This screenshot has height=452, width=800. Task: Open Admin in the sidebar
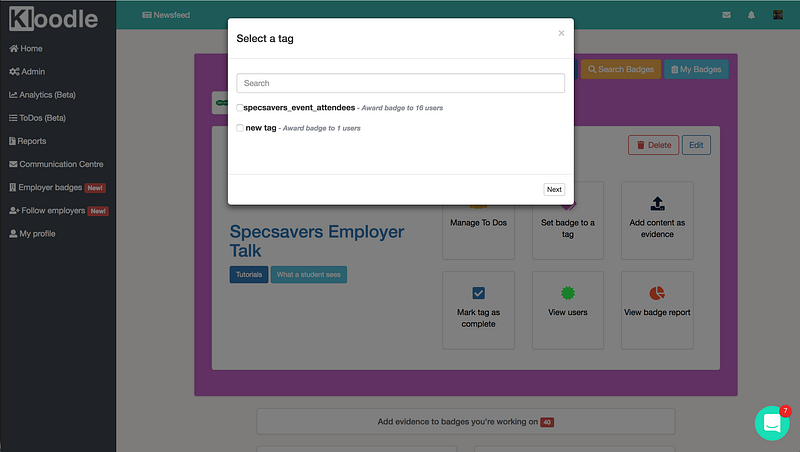[x=27, y=71]
